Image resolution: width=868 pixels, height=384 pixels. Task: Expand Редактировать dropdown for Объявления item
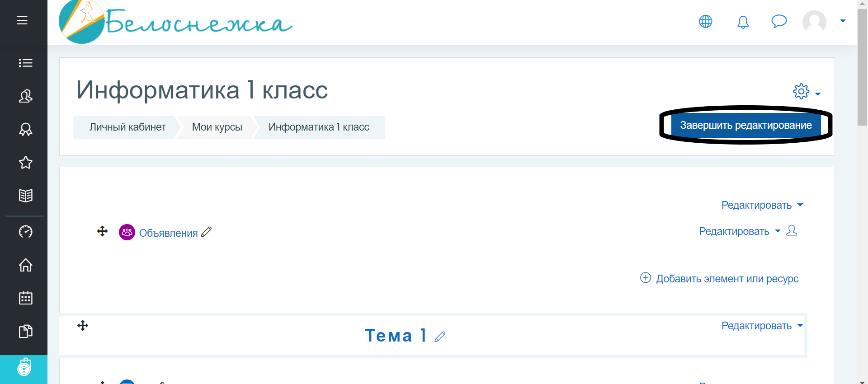pyautogui.click(x=739, y=231)
